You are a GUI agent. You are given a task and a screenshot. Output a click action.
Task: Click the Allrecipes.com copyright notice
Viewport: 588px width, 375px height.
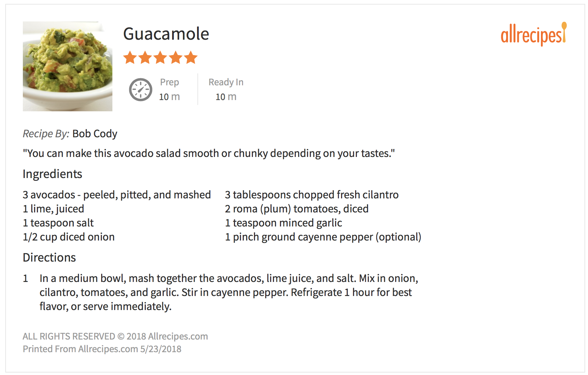tap(115, 336)
